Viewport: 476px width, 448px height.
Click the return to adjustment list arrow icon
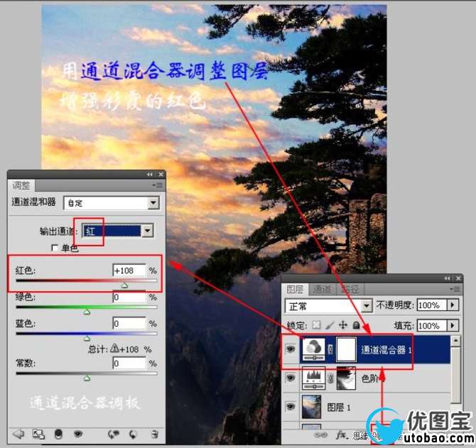[18, 433]
